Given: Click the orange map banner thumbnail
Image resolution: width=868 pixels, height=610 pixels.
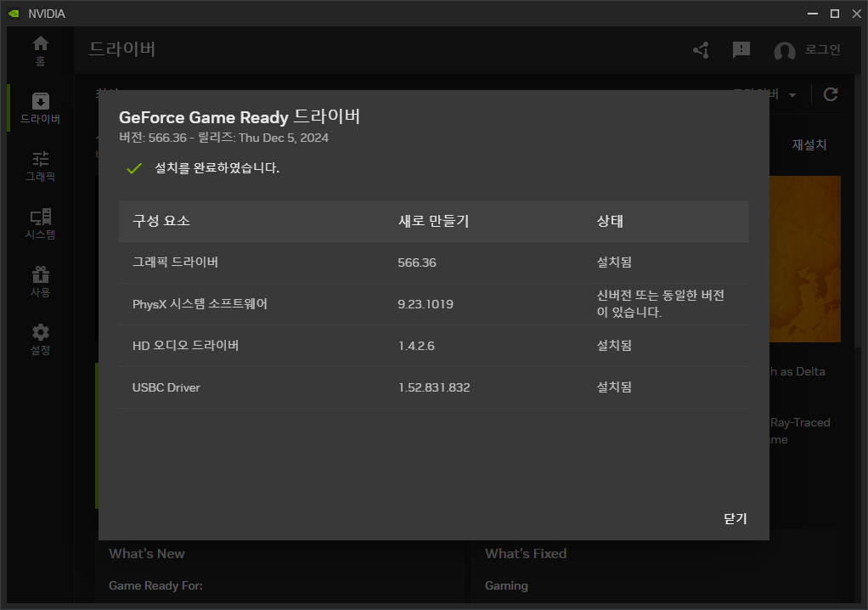Looking at the screenshot, I should pyautogui.click(x=805, y=259).
